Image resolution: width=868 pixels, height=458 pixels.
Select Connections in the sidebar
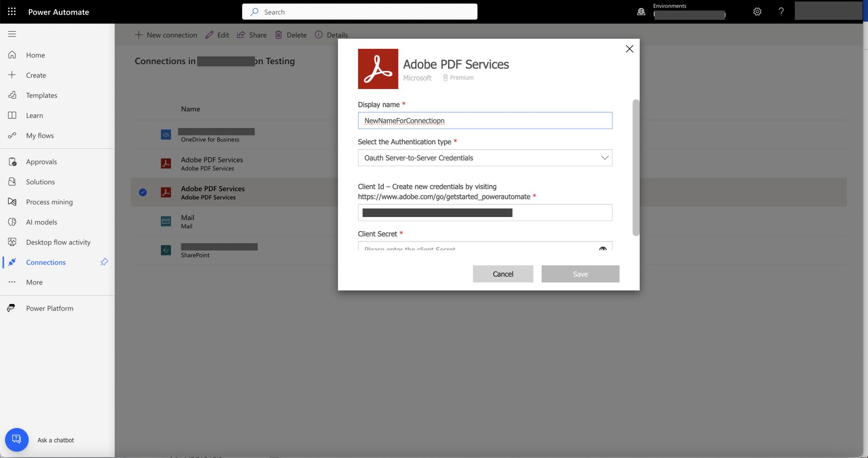[46, 262]
